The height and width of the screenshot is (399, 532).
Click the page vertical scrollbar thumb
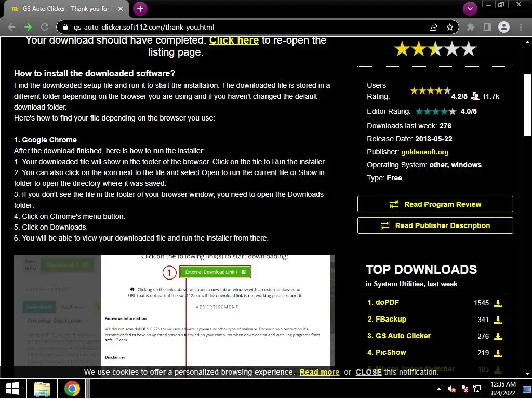[x=527, y=104]
